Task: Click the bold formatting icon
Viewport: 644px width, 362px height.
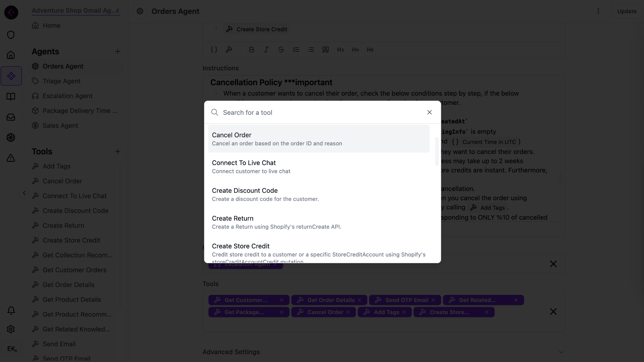Action: click(x=251, y=50)
